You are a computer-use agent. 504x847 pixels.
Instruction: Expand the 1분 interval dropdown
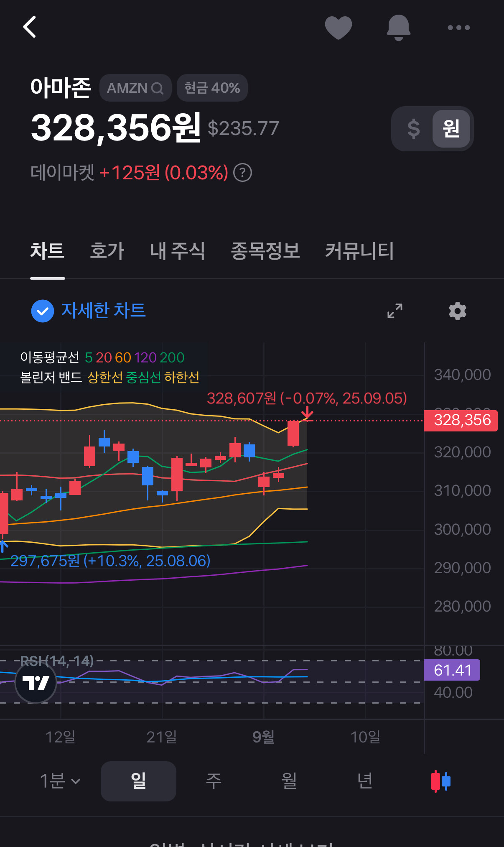coord(60,781)
